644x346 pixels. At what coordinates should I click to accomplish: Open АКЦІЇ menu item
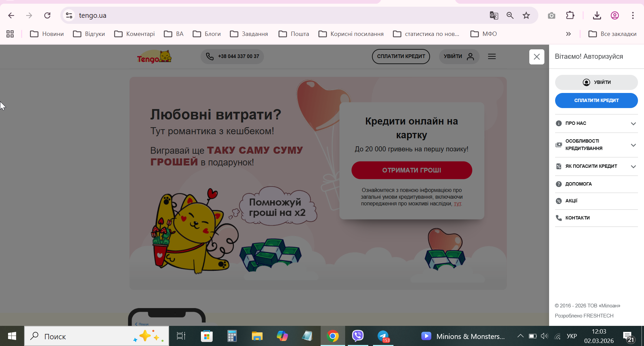pyautogui.click(x=596, y=201)
